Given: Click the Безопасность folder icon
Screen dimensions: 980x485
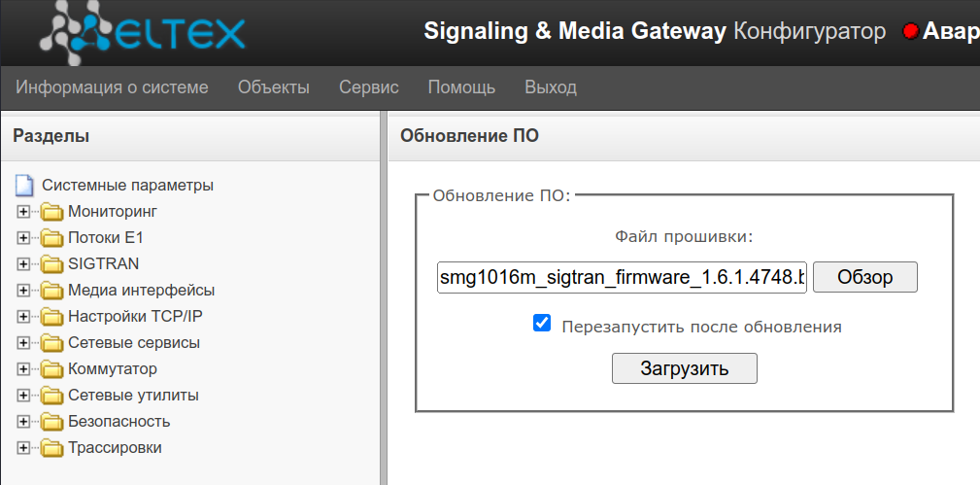Looking at the screenshot, I should click(x=52, y=422).
